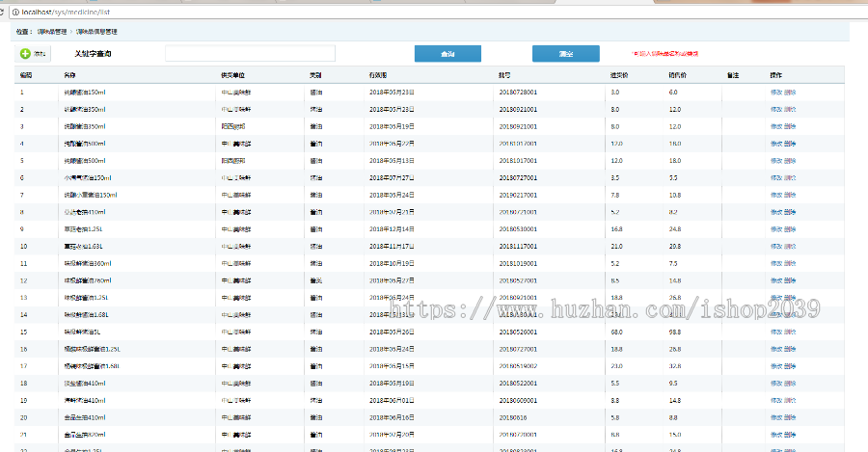Click the 编号 column header
Screen dimensions: 868x452
click(x=25, y=75)
